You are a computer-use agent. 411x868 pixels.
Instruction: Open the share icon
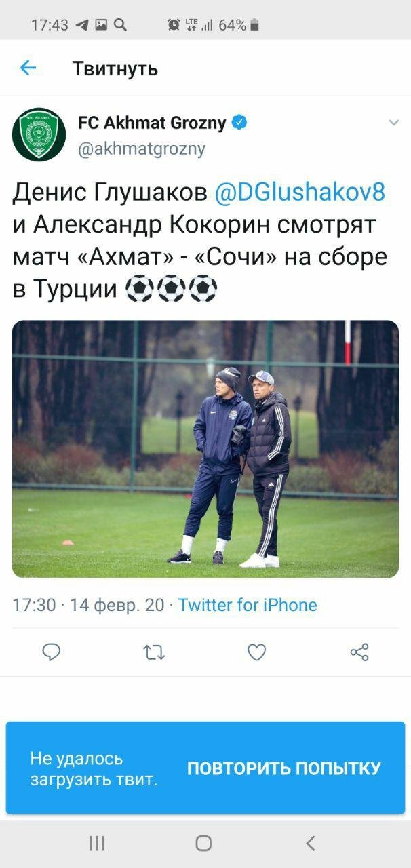click(359, 652)
